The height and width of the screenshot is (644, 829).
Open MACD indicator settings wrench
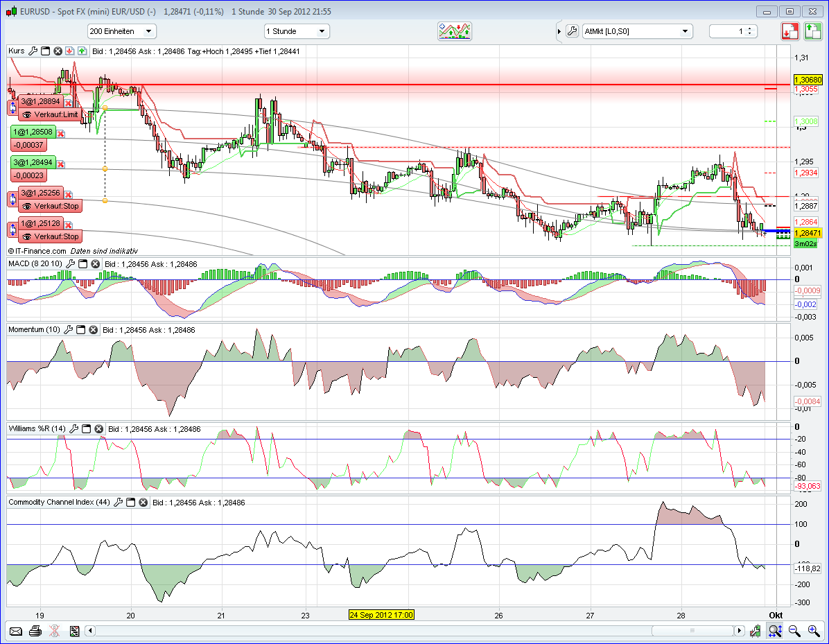coord(69,264)
